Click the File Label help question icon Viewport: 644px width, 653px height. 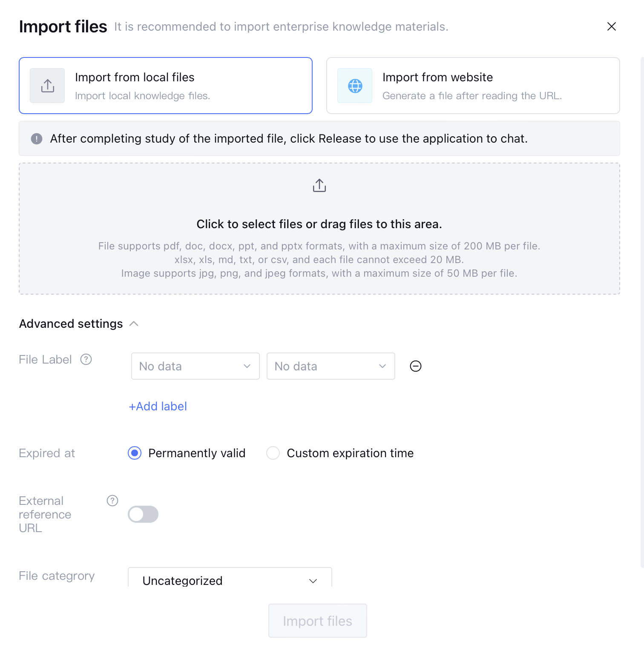(x=86, y=360)
